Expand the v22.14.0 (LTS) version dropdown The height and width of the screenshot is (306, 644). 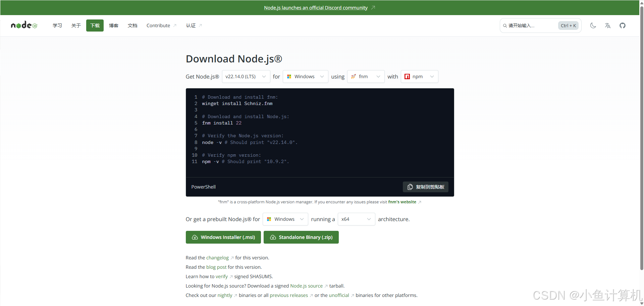[x=246, y=76]
